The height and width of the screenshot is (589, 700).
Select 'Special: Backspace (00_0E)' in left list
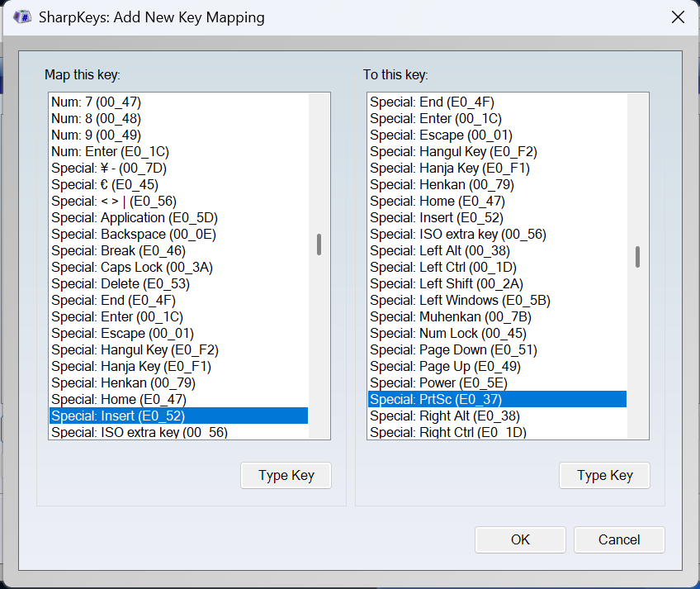(178, 234)
